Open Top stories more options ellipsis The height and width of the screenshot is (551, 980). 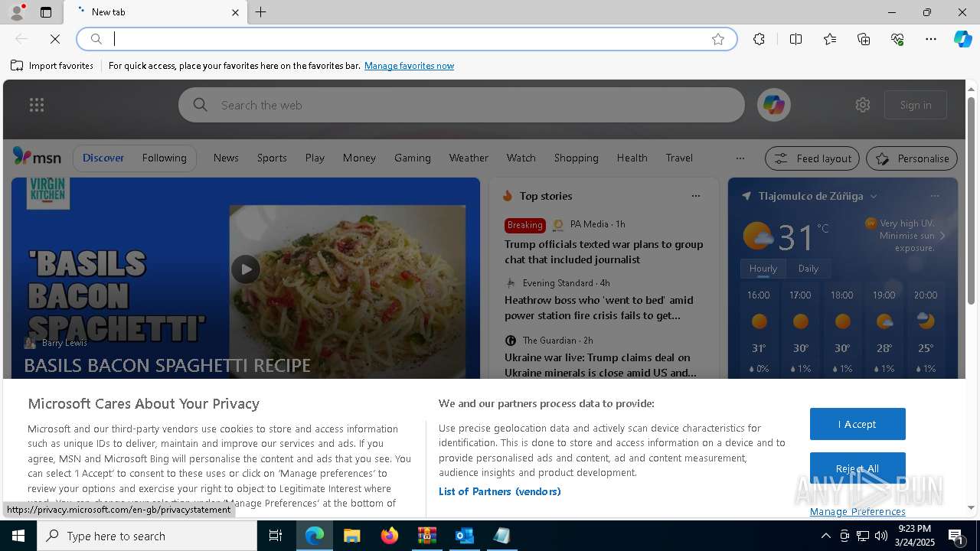696,196
